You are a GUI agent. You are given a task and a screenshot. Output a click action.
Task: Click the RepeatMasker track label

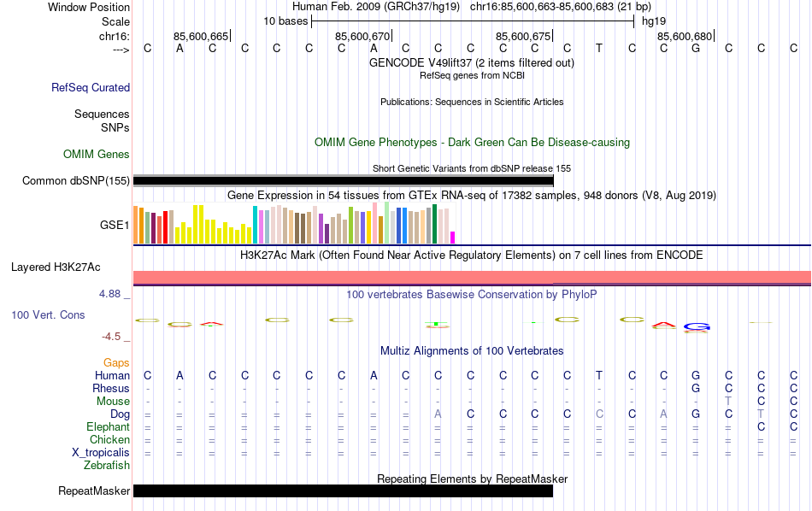(94, 490)
